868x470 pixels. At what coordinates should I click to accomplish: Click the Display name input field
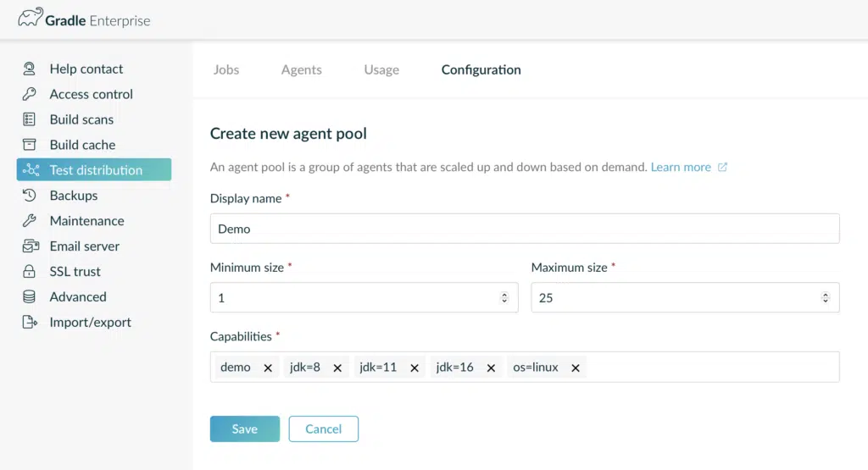(x=524, y=229)
